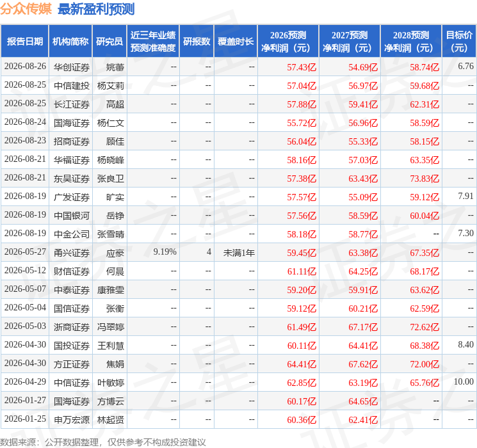The height and width of the screenshot is (448, 477).
Task: Select the 57.43亿 profit value
Action: point(302,67)
